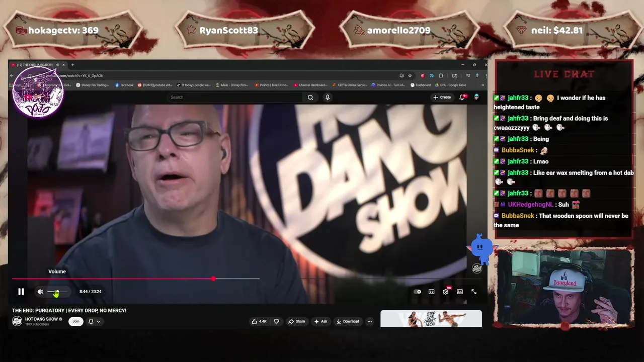Screen dimensions: 644x362
Task: Open the PinPics bookmark
Action: pyautogui.click(x=271, y=85)
